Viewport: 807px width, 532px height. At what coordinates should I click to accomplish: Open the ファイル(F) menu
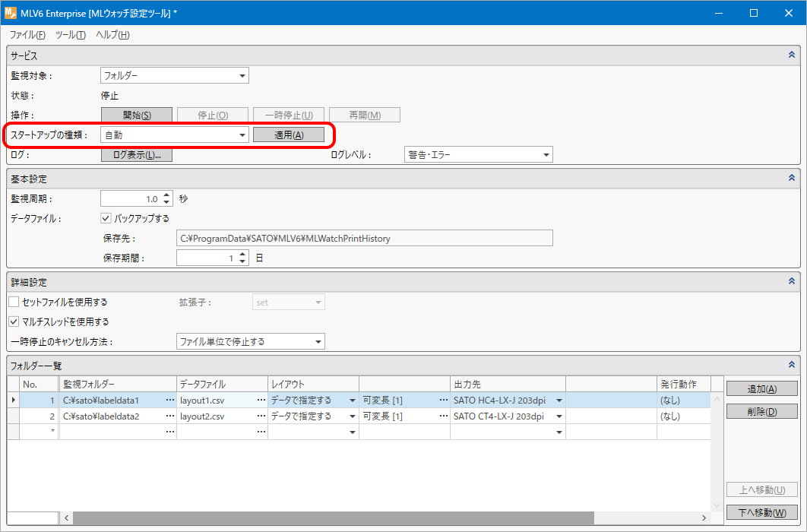(x=27, y=35)
